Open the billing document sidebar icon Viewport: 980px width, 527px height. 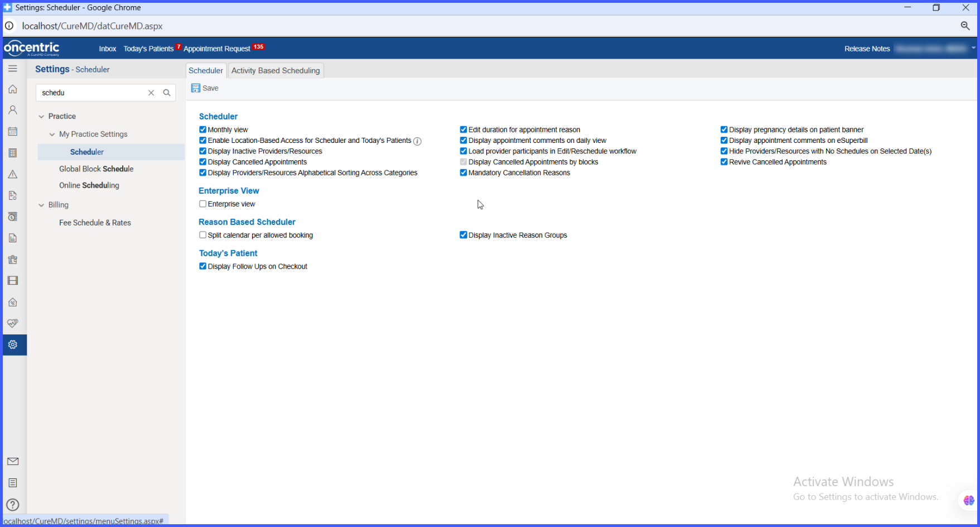coord(13,195)
